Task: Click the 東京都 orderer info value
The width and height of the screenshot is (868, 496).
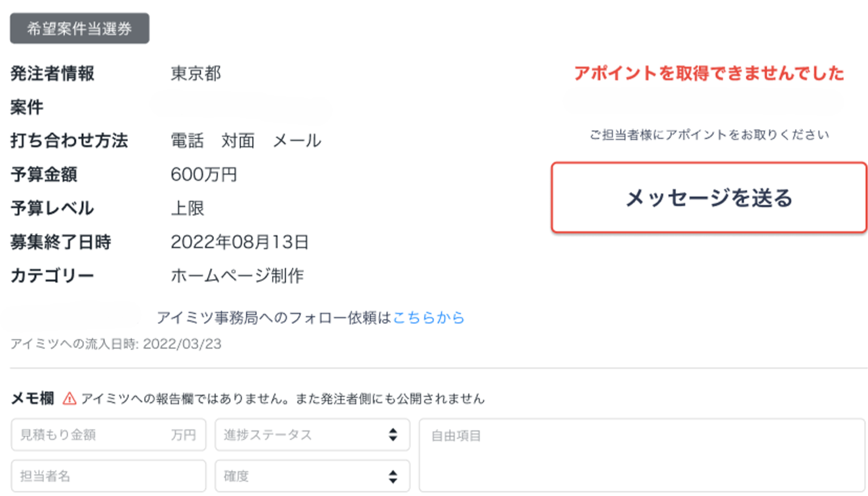Action: [196, 74]
